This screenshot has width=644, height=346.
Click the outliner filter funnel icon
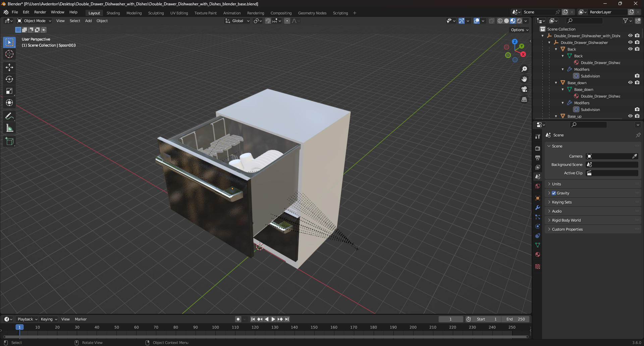[x=626, y=21]
